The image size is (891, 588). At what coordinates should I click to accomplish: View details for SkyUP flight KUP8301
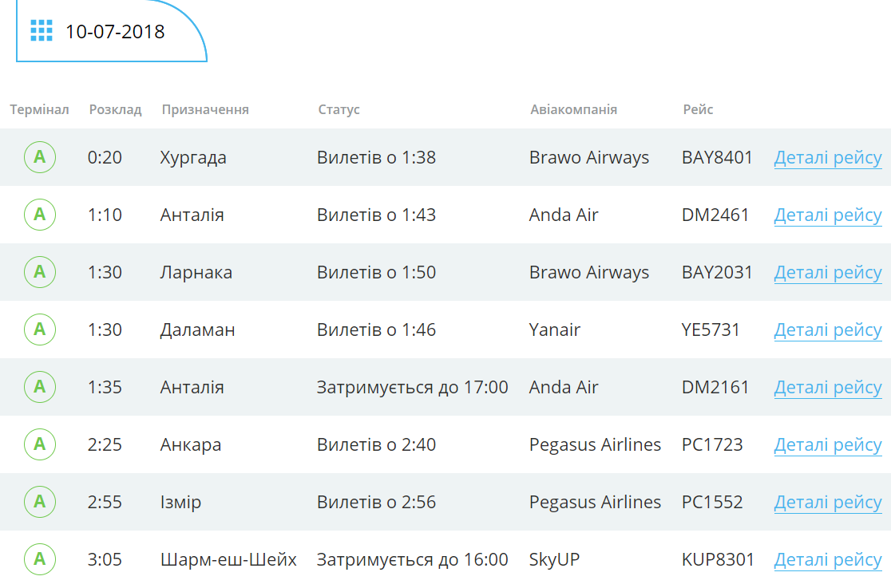point(827,559)
